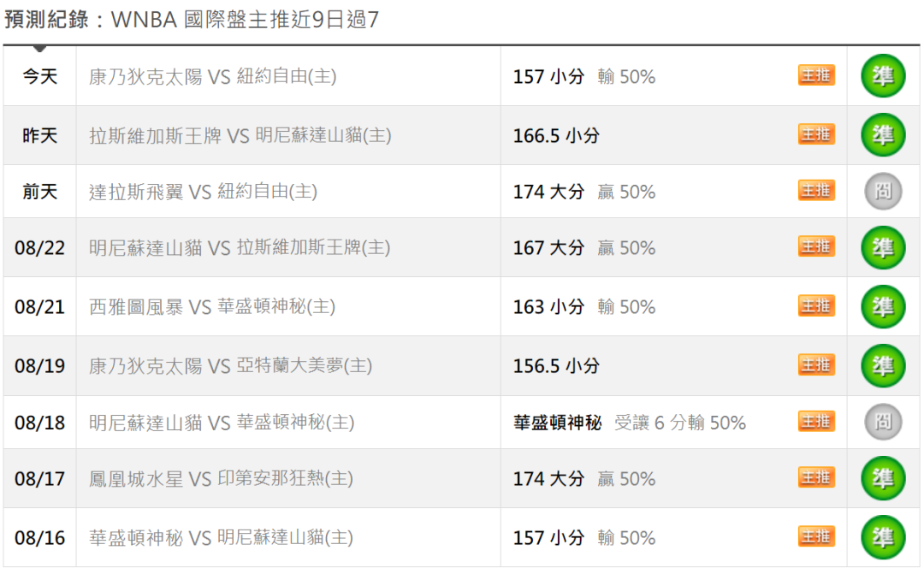Click the orange 主推 tag in 08/22 row

816,247
